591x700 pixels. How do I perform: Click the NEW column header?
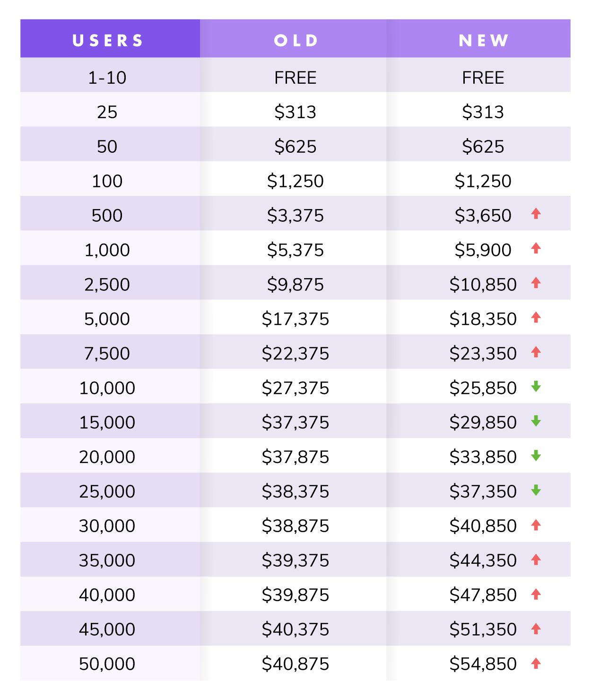(x=483, y=40)
